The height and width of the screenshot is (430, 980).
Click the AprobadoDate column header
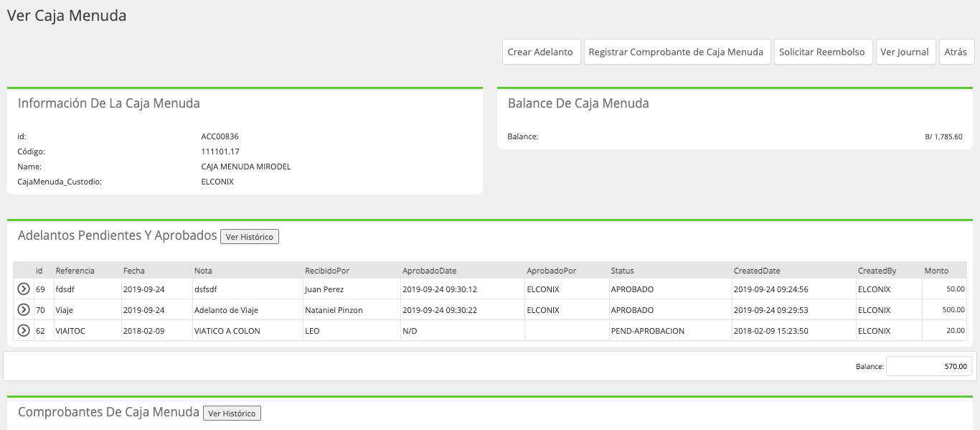pyautogui.click(x=430, y=271)
